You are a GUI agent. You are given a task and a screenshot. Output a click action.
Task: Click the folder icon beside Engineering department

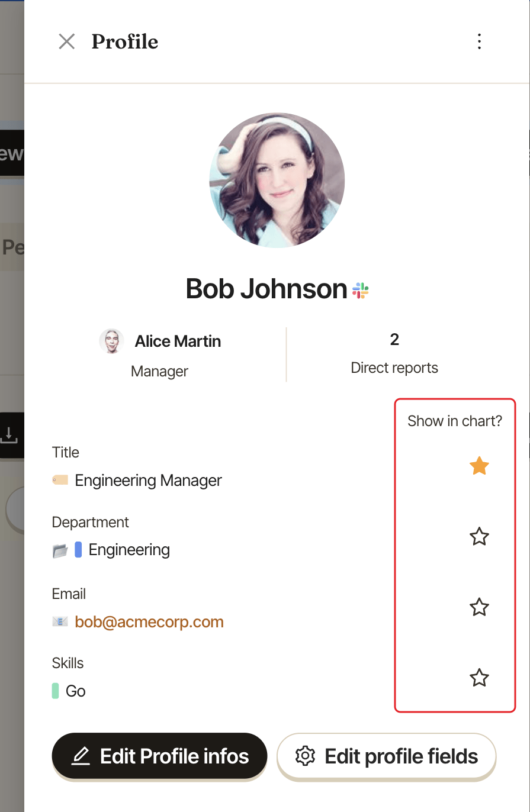(60, 551)
